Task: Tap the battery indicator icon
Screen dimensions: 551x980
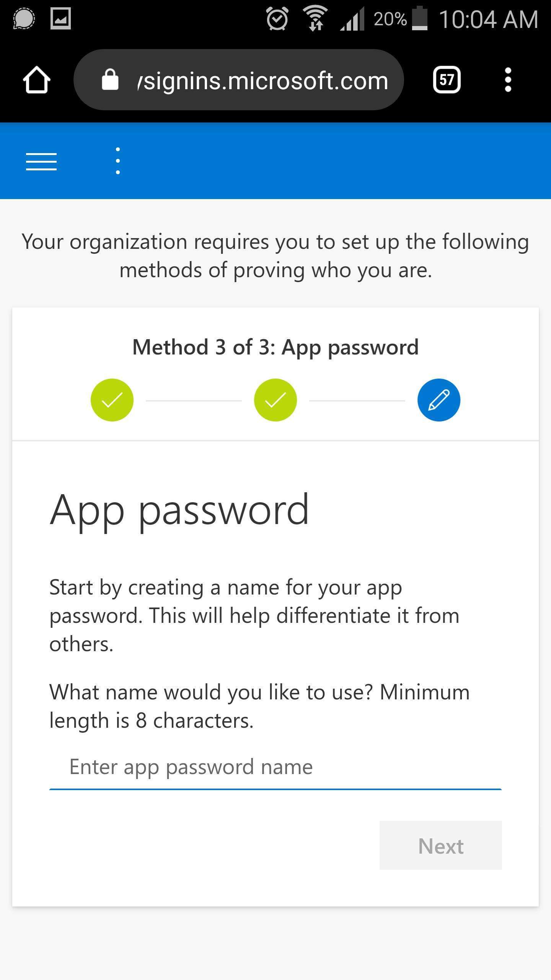Action: click(420, 18)
